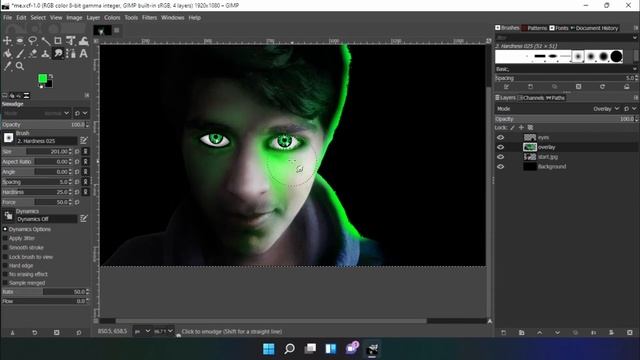Swap foreground and background colors
This screenshot has height=360, width=640.
[x=51, y=76]
